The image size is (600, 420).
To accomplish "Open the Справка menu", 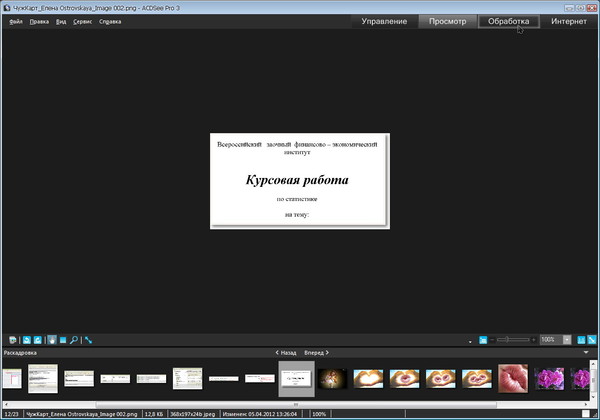I will (110, 22).
